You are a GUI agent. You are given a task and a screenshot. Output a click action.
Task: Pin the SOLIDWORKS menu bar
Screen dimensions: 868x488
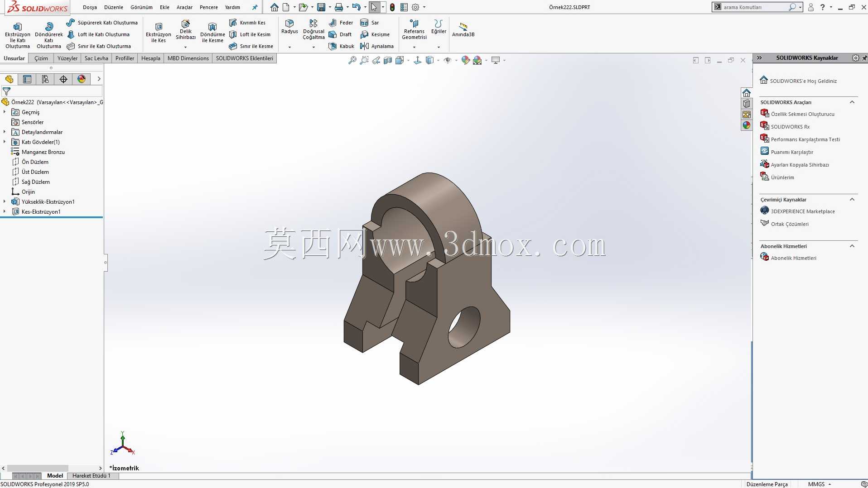click(x=255, y=7)
